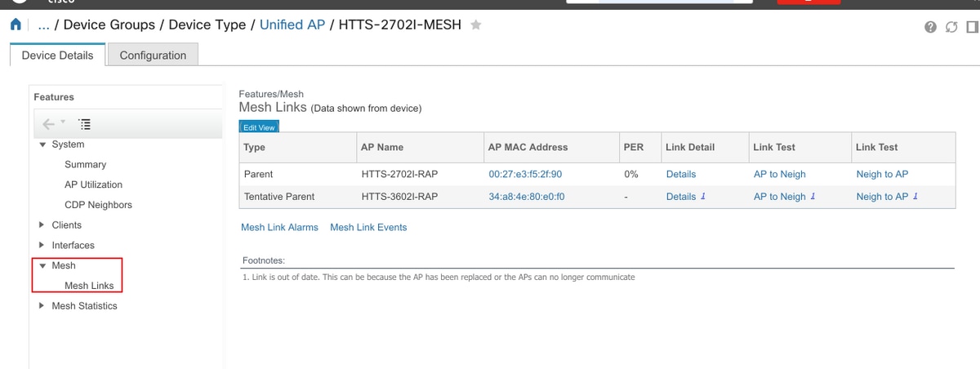Click the Device Groups breadcrumb text
The image size is (980, 369).
109,25
